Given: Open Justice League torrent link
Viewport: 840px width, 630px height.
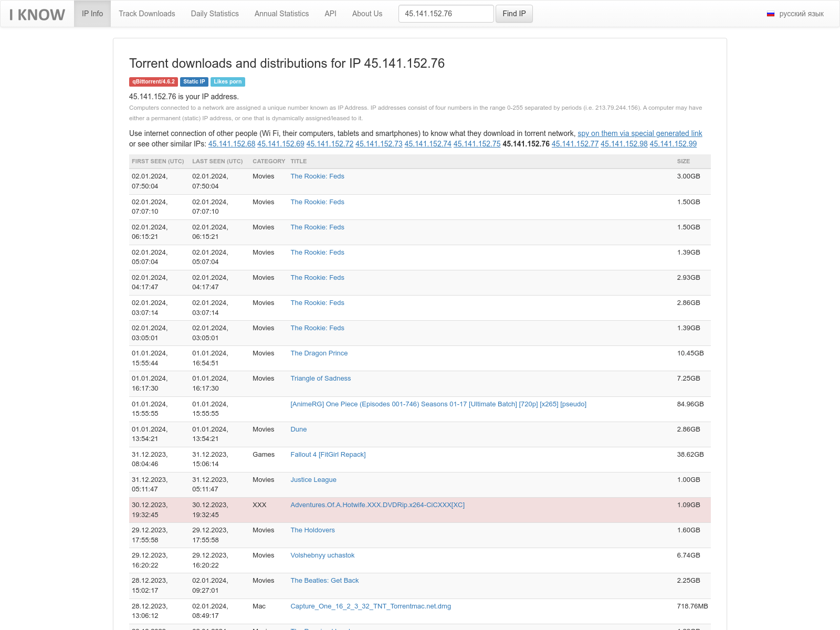Looking at the screenshot, I should (x=313, y=480).
